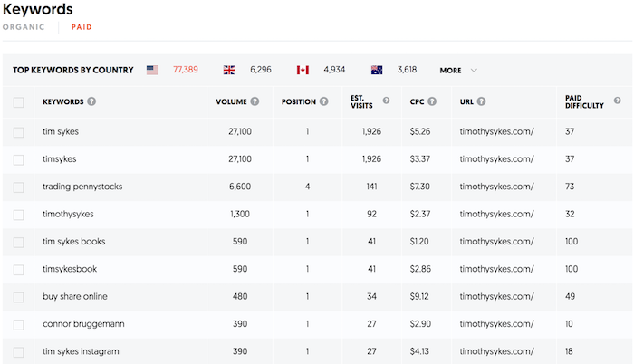Select US keyword count 77,389
The width and height of the screenshot is (634, 364).
tap(186, 70)
